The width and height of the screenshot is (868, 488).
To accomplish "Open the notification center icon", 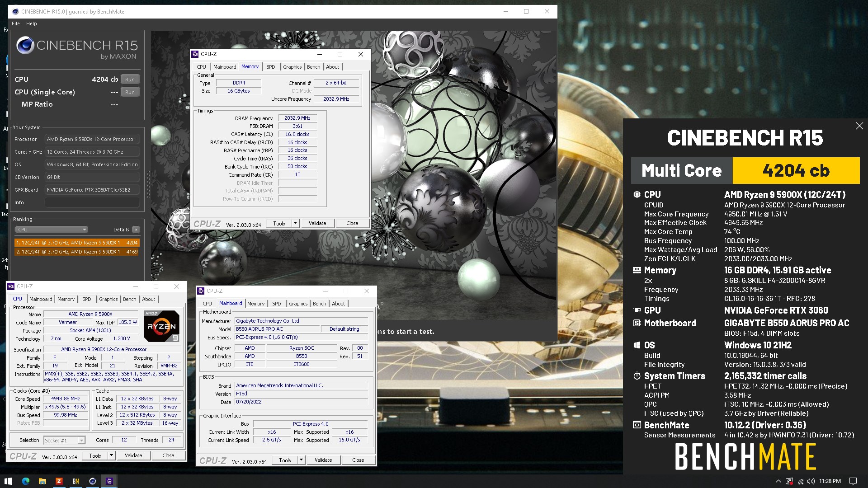I will click(x=853, y=481).
